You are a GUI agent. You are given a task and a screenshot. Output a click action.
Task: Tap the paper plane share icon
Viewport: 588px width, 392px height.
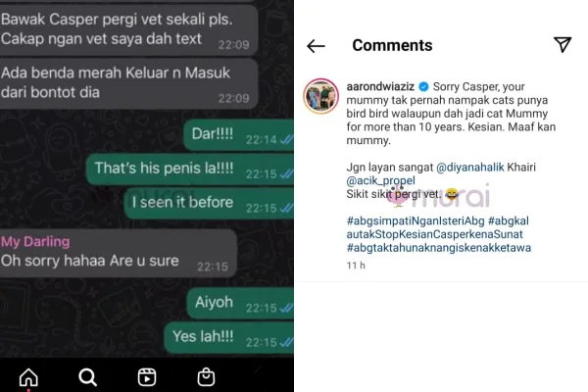tap(563, 45)
